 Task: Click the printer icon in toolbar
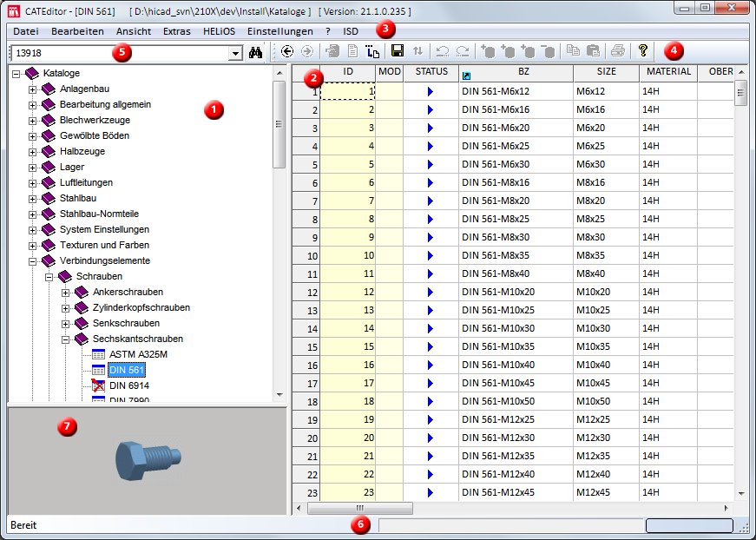tap(617, 52)
